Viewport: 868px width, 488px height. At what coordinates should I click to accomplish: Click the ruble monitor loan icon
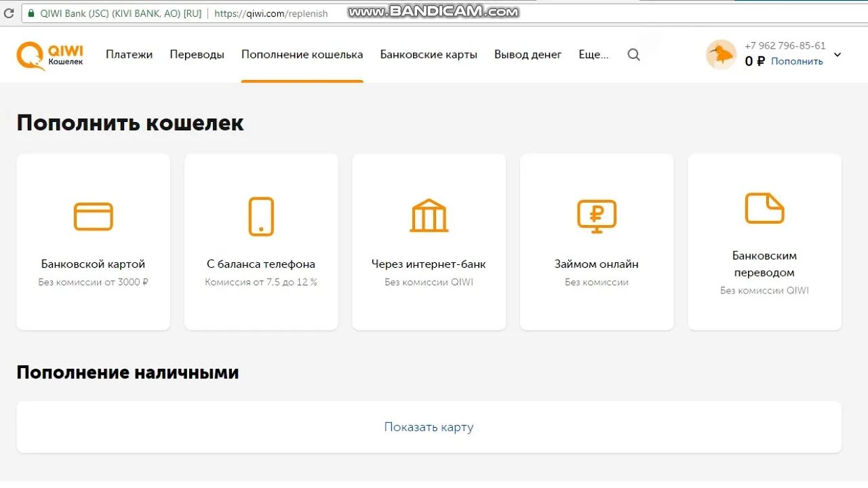[597, 216]
